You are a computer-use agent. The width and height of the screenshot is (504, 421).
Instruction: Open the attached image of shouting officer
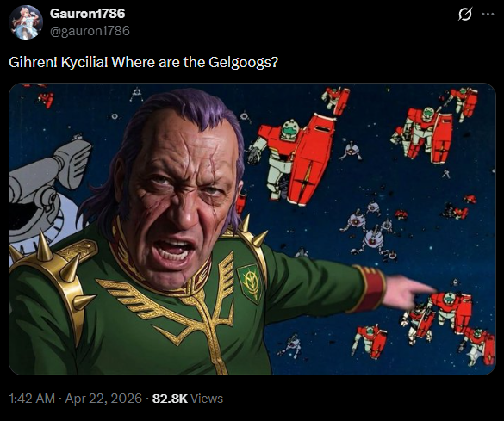[x=252, y=229]
